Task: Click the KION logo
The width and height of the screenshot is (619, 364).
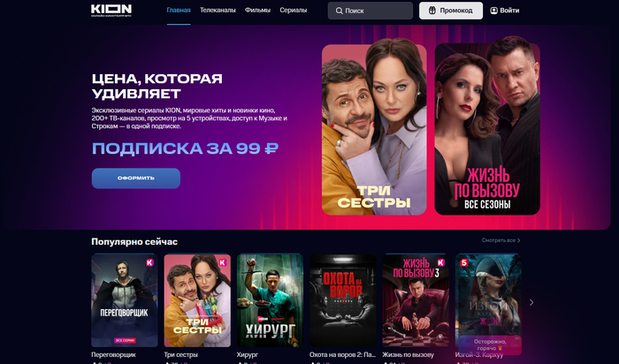Action: 111,11
